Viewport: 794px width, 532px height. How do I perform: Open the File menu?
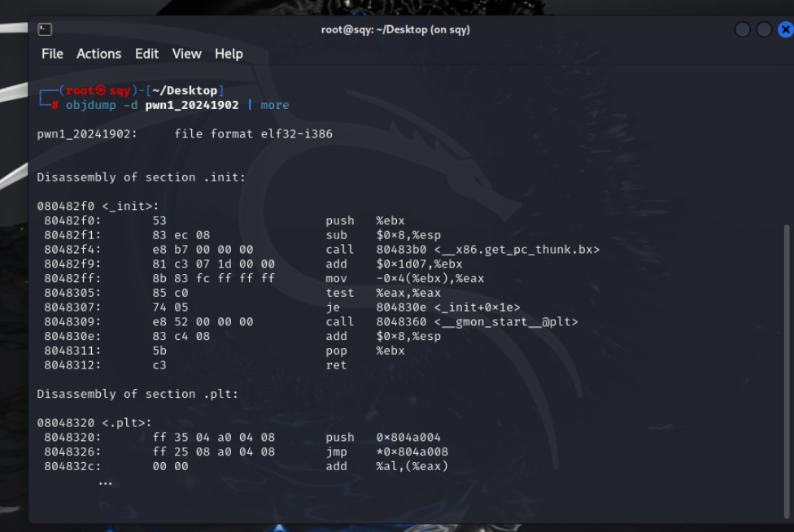coord(52,54)
